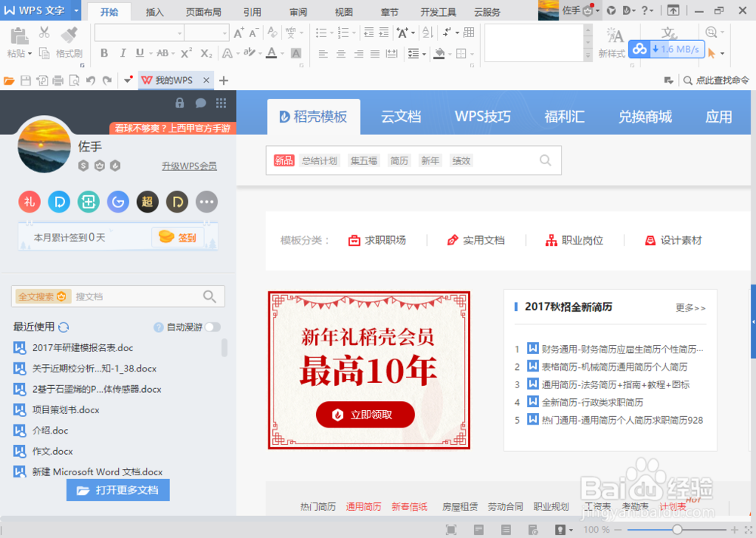
Task: Click the Justify alignment icon
Action: (375, 54)
